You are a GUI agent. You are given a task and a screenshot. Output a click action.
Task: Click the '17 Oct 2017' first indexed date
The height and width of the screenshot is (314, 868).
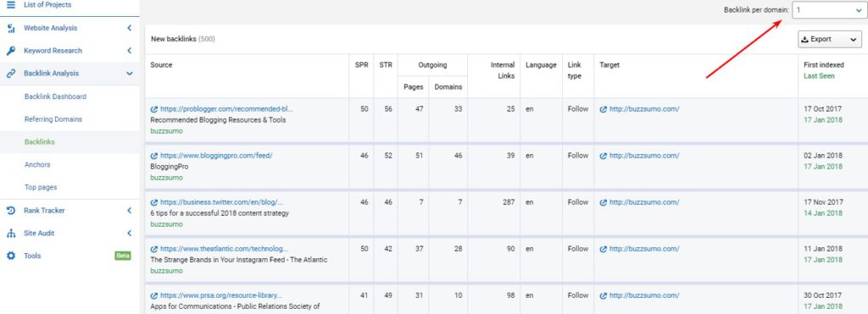(x=823, y=109)
